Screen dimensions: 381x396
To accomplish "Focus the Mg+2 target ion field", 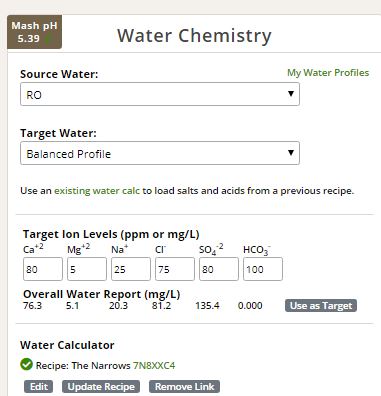I will coord(87,269).
